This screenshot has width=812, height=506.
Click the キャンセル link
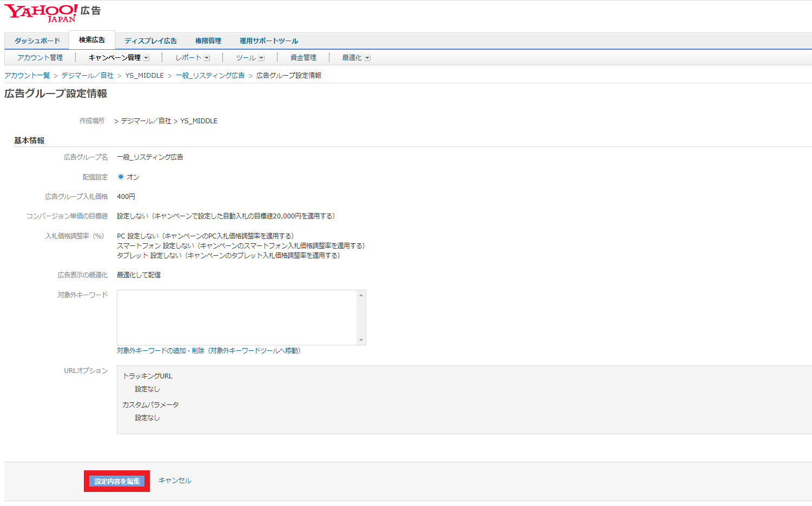point(175,481)
